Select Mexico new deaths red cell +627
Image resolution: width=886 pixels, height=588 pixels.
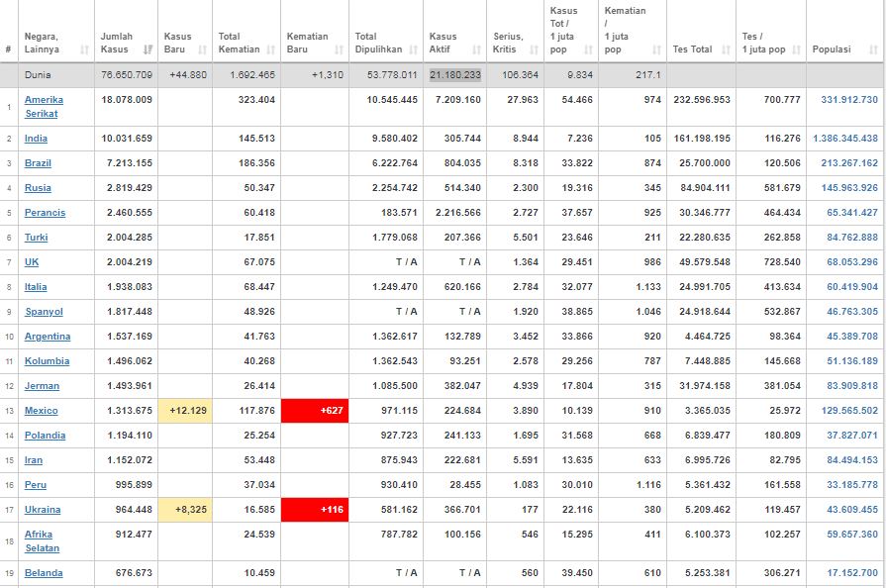click(315, 411)
